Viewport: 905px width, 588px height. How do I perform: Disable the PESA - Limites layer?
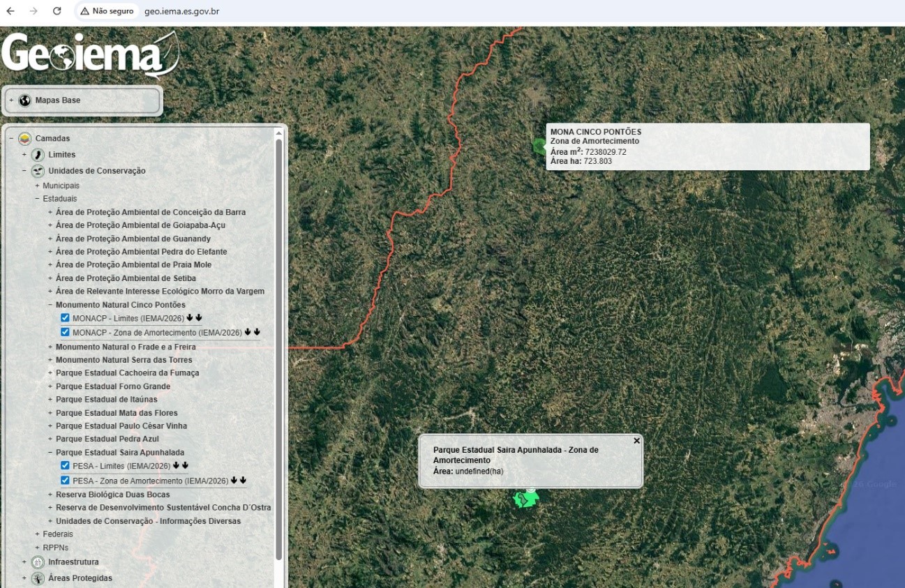pyautogui.click(x=65, y=465)
